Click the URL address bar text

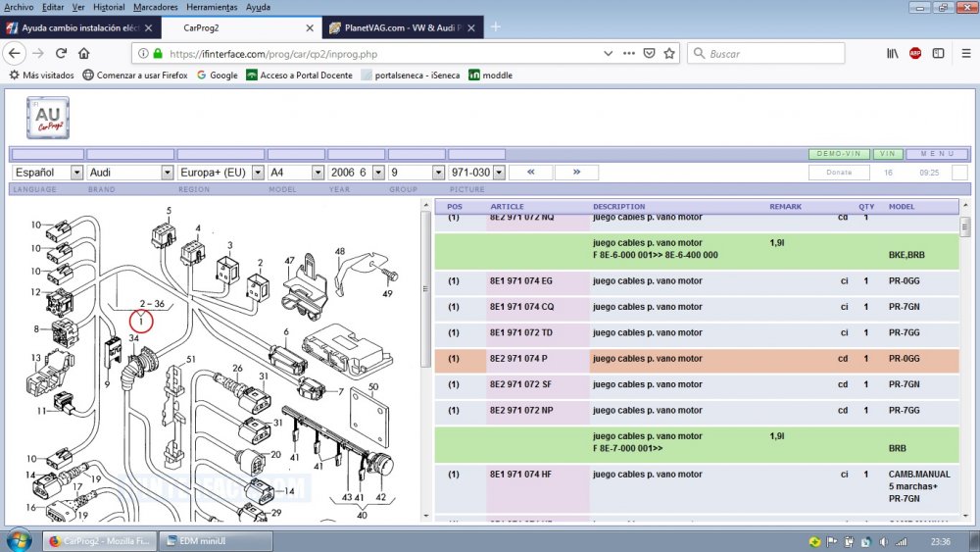click(x=273, y=54)
